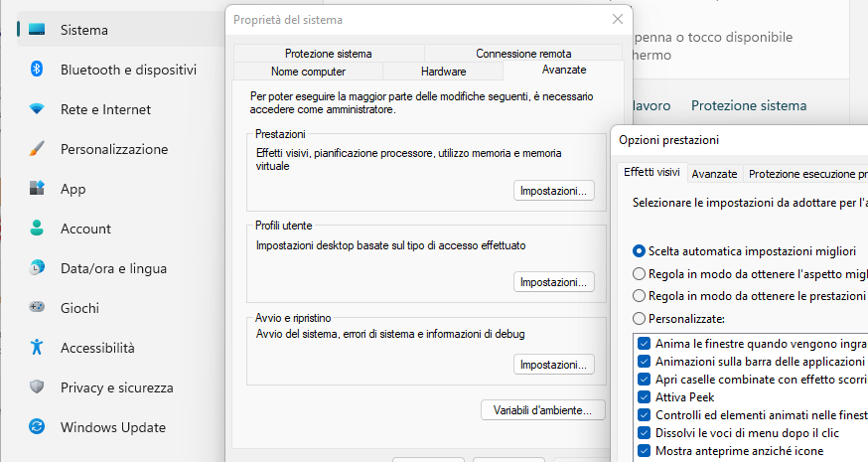Uncheck Mostra anteprime anziché icone
The image size is (868, 462).
tap(644, 451)
